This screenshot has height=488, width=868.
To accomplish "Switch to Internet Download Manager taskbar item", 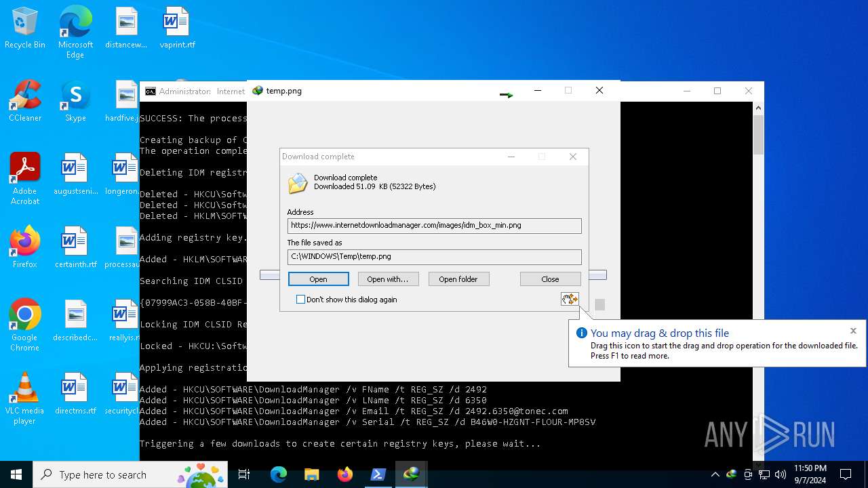I will pos(412,474).
